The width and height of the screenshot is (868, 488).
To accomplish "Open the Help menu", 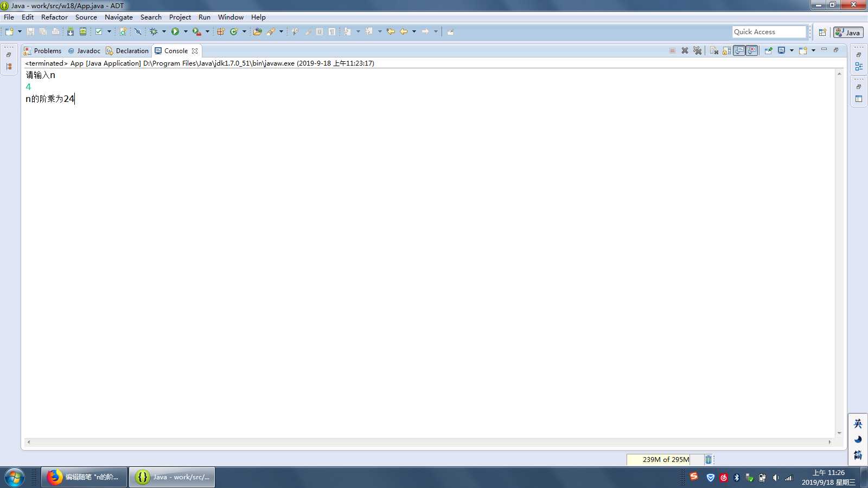I will tap(258, 17).
